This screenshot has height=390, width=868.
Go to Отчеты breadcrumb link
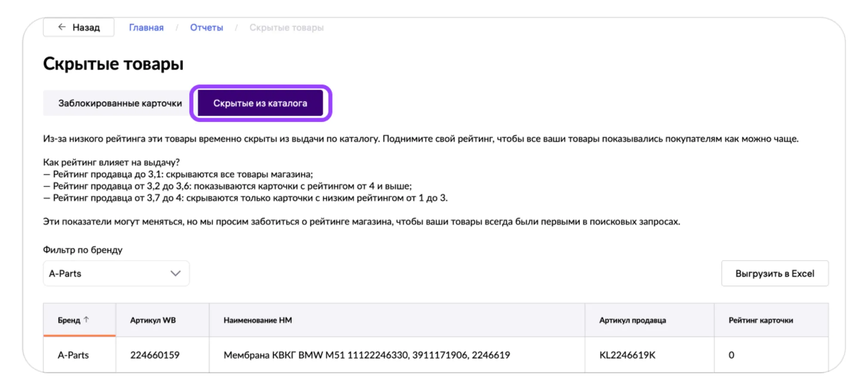(x=207, y=28)
